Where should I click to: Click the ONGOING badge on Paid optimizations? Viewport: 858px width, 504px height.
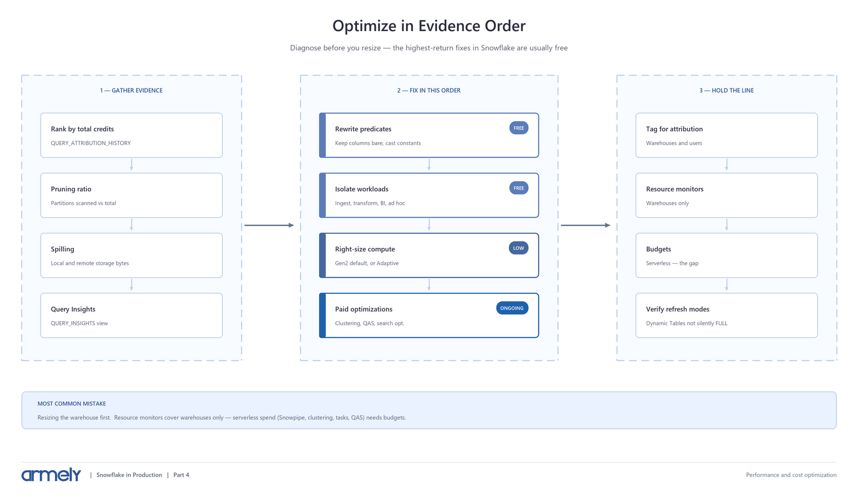512,308
